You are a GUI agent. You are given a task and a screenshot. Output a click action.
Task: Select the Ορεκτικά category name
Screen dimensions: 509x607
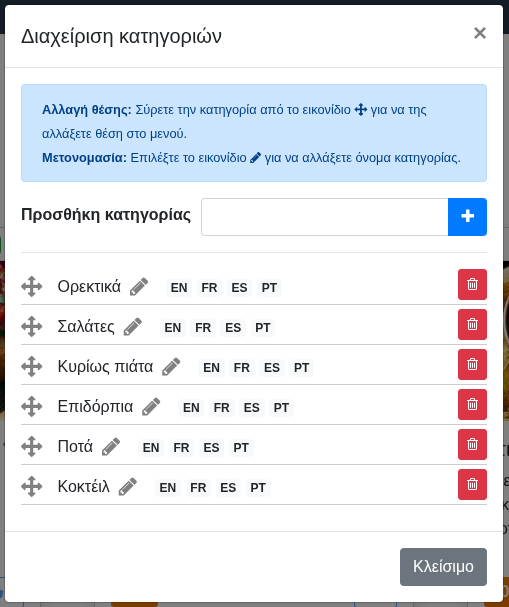[x=89, y=286]
